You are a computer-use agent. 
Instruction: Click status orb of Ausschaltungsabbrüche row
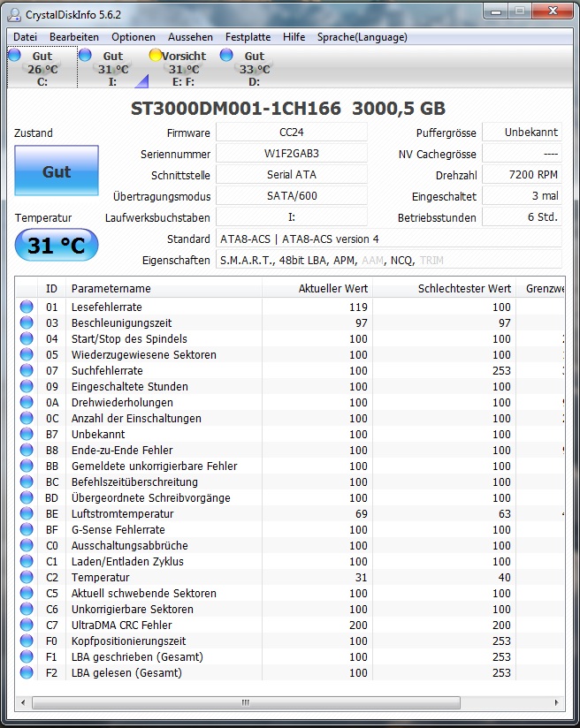[27, 545]
